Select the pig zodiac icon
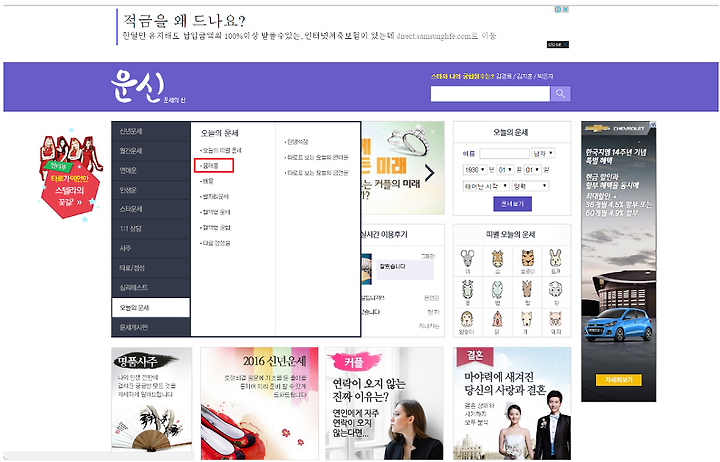The height and width of the screenshot is (462, 720). (556, 319)
